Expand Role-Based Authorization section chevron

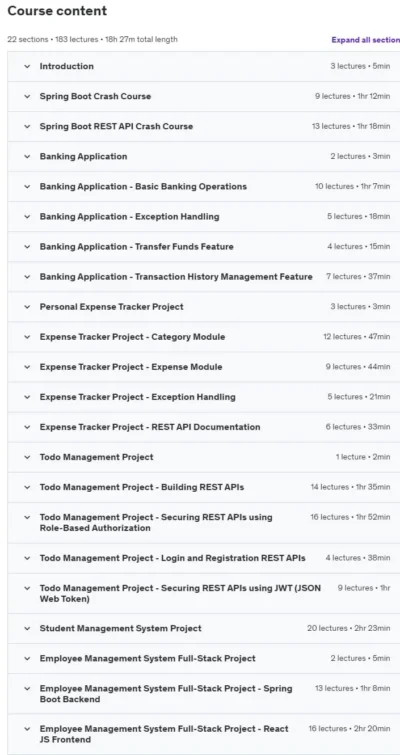click(x=27, y=517)
